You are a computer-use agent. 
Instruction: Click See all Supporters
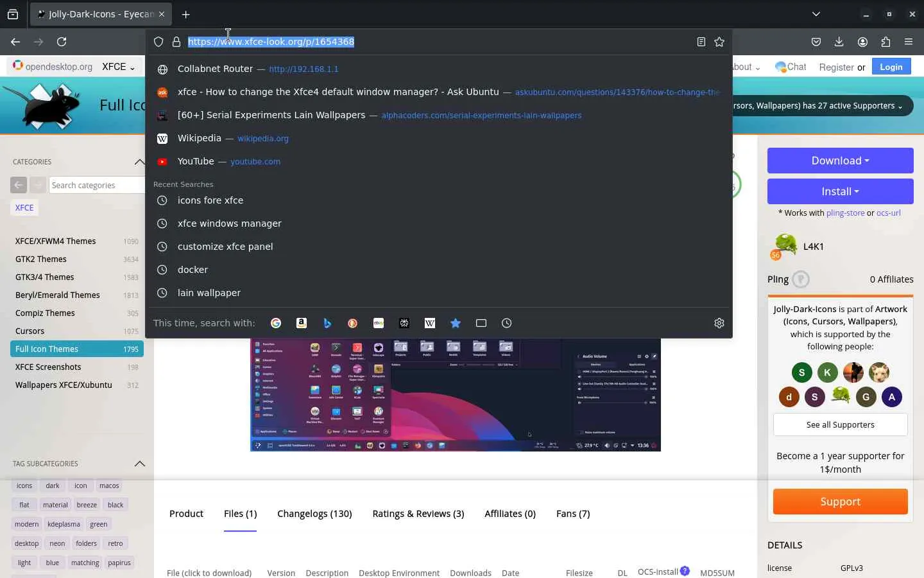(x=841, y=425)
